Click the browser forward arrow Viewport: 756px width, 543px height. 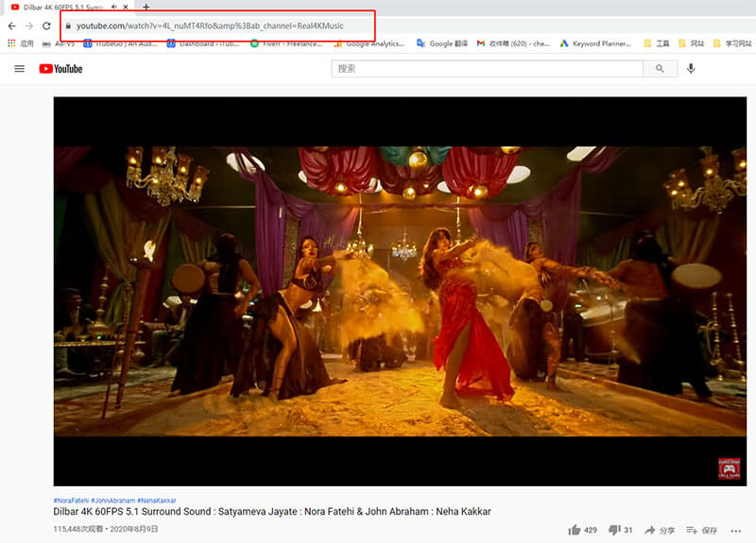[x=29, y=26]
